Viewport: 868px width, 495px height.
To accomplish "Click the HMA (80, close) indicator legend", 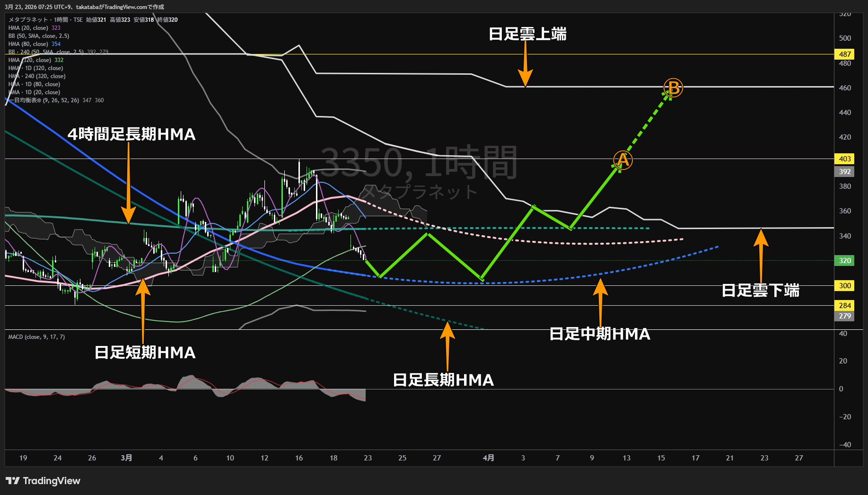I will click(x=34, y=44).
